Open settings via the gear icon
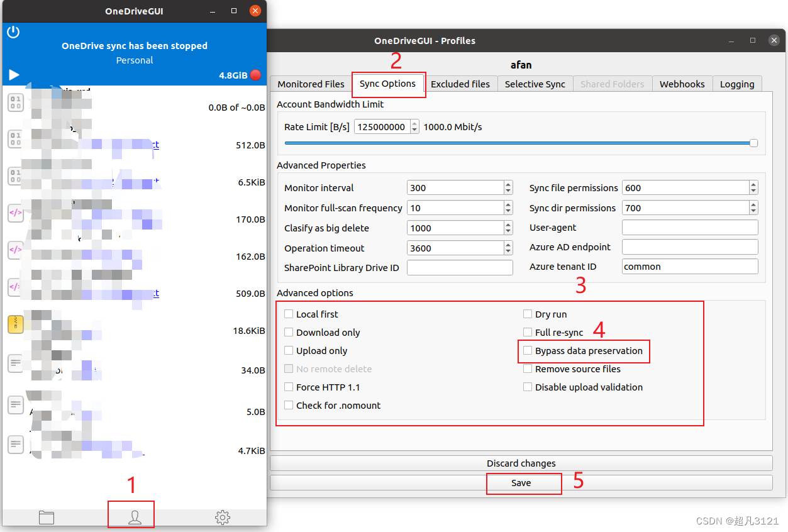 [x=222, y=516]
